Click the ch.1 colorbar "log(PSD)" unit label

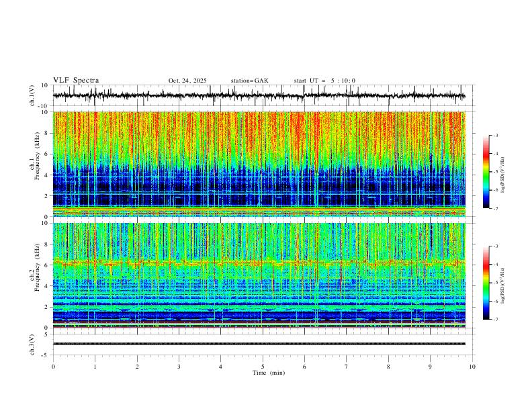pyautogui.click(x=503, y=175)
